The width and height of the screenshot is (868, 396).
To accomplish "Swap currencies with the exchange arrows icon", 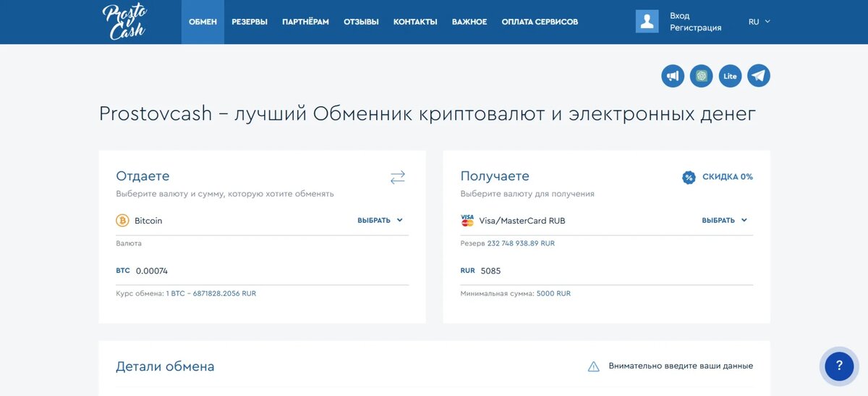I will pos(398,177).
